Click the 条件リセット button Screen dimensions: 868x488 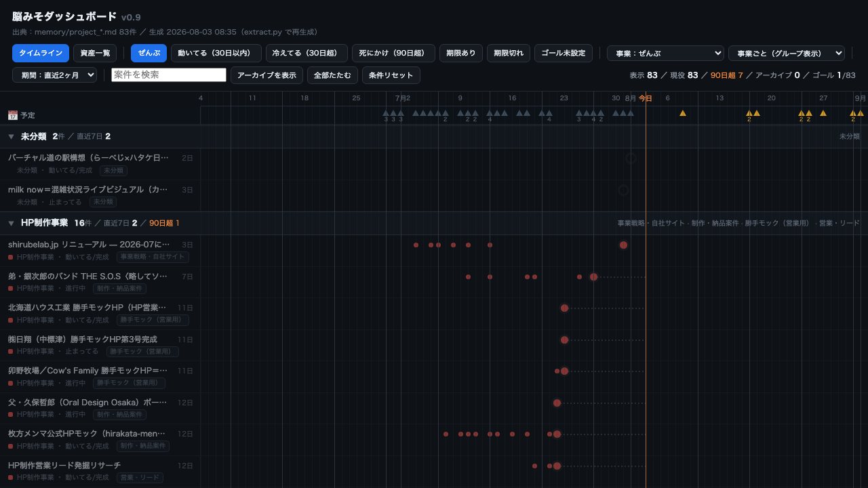(x=391, y=75)
